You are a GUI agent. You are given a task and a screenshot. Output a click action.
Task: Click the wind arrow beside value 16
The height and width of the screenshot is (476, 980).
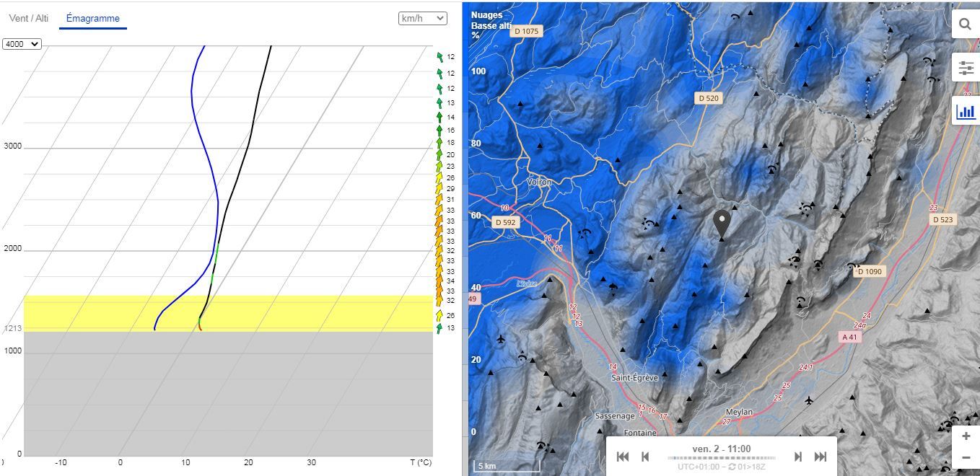click(439, 130)
